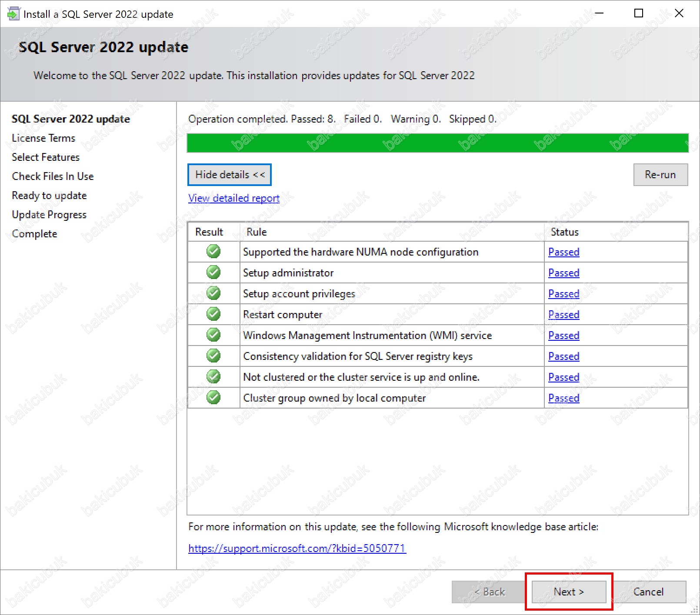Select the SQL Server 2022 update step in sidebar
The width and height of the screenshot is (700, 615).
pyautogui.click(x=71, y=119)
